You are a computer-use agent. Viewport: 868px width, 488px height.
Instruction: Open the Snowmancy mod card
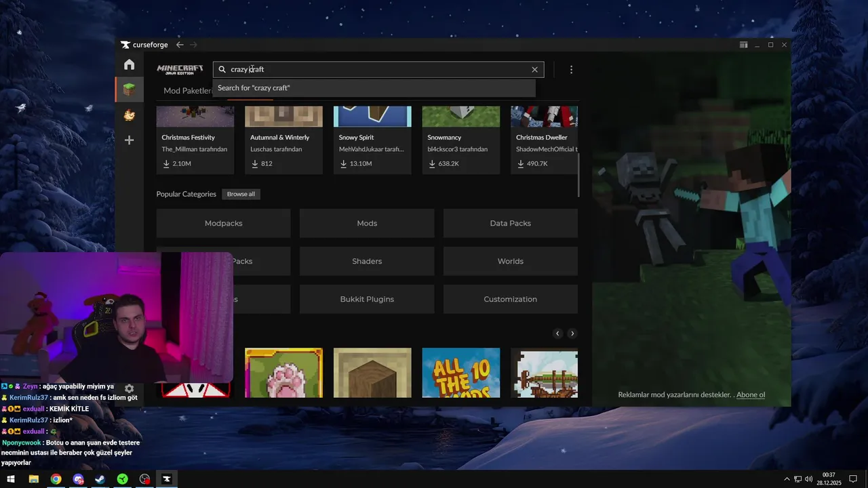point(461,140)
